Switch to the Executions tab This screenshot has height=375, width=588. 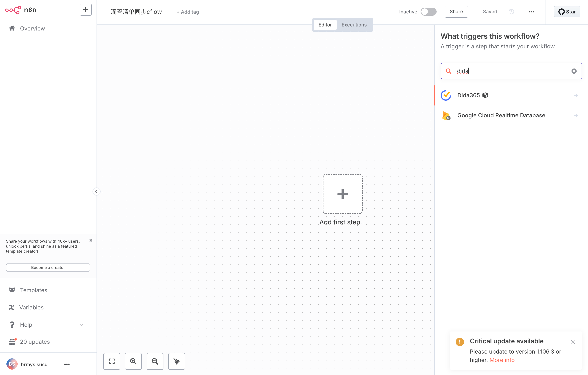click(354, 25)
